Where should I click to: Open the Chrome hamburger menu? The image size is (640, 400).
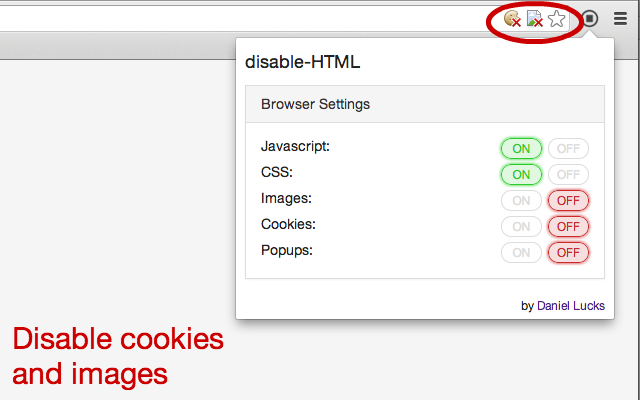coord(620,18)
